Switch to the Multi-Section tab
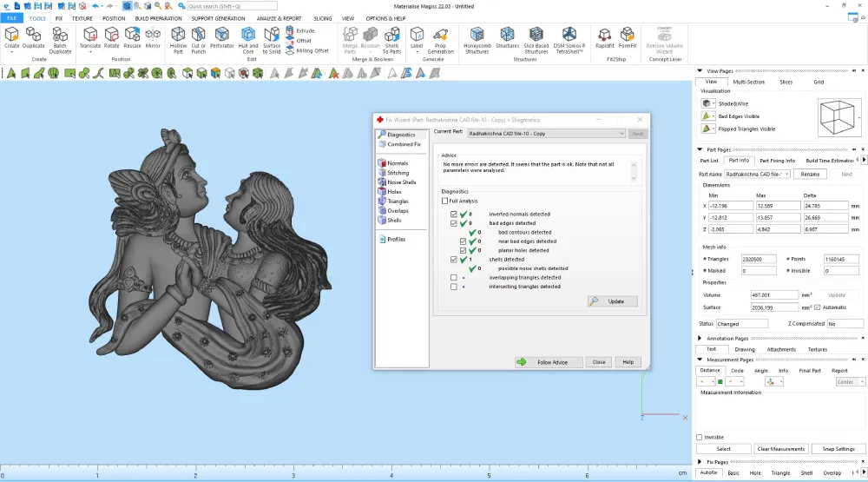 click(748, 82)
